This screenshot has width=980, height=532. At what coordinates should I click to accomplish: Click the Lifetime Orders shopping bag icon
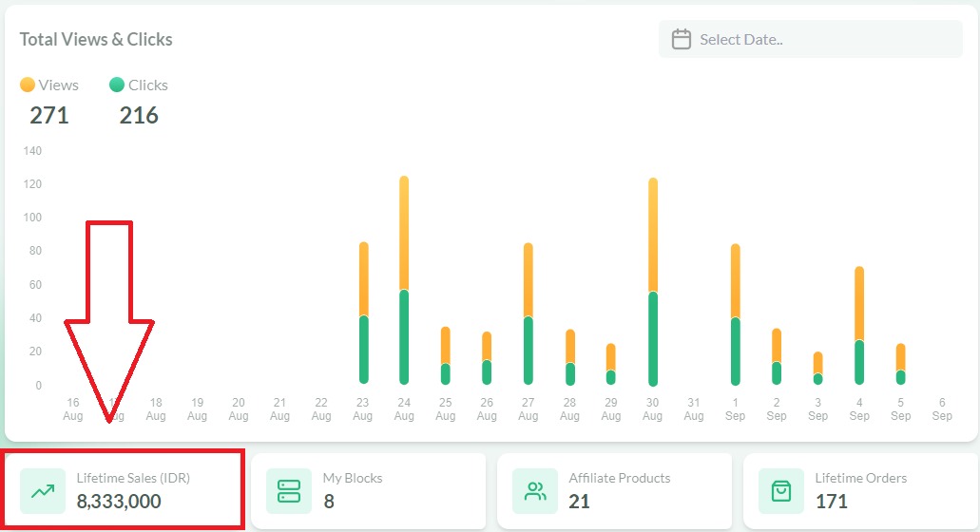pyautogui.click(x=781, y=491)
